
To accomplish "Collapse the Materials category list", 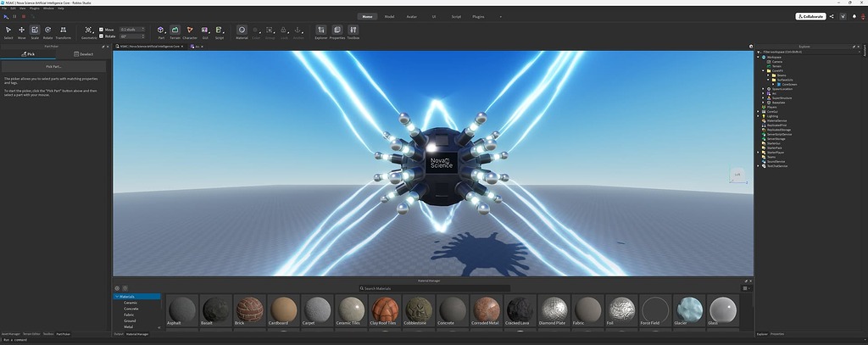I will pyautogui.click(x=116, y=297).
